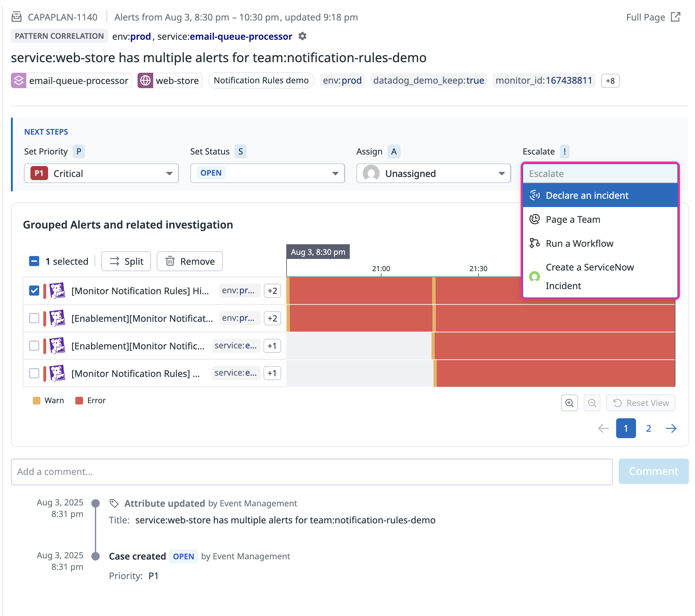The width and height of the screenshot is (695, 616).
Task: Go to page 2 of alerts
Action: click(x=649, y=428)
